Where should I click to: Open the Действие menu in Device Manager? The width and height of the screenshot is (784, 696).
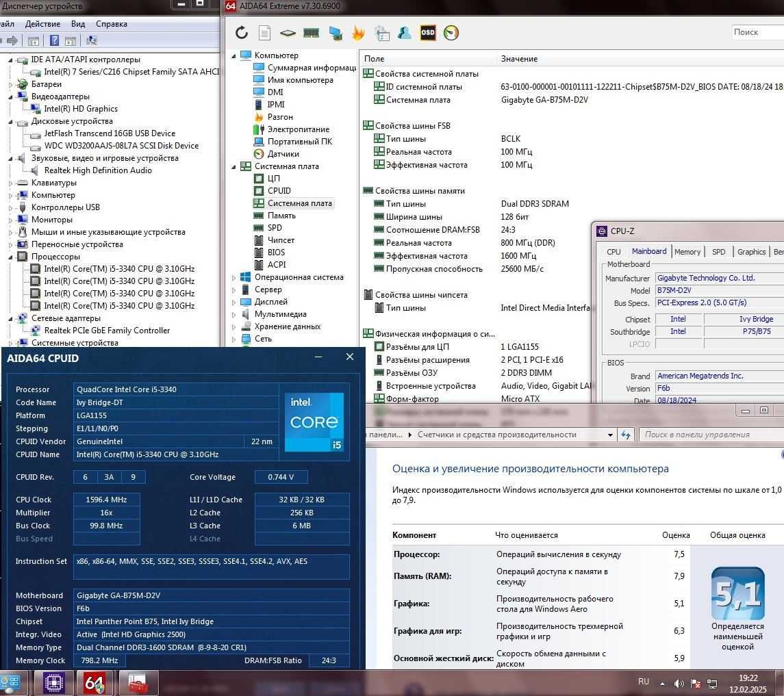[x=42, y=24]
